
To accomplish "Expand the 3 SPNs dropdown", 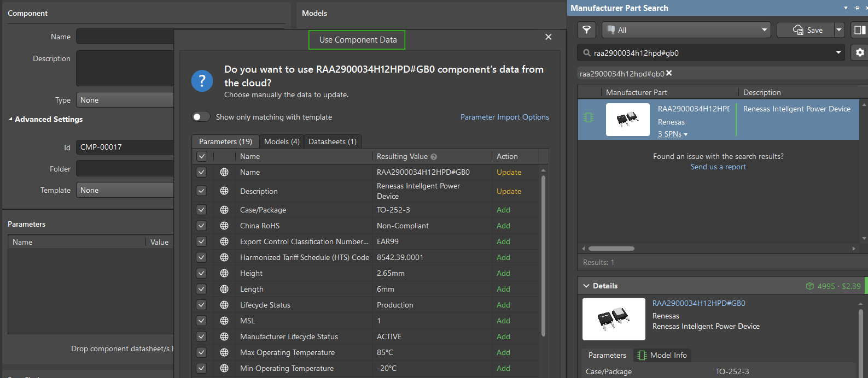I will point(672,134).
